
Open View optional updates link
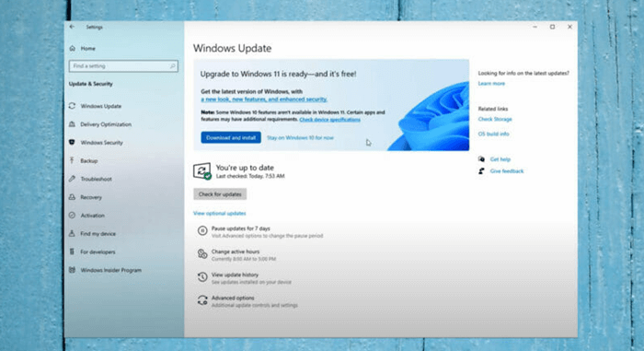pos(219,213)
